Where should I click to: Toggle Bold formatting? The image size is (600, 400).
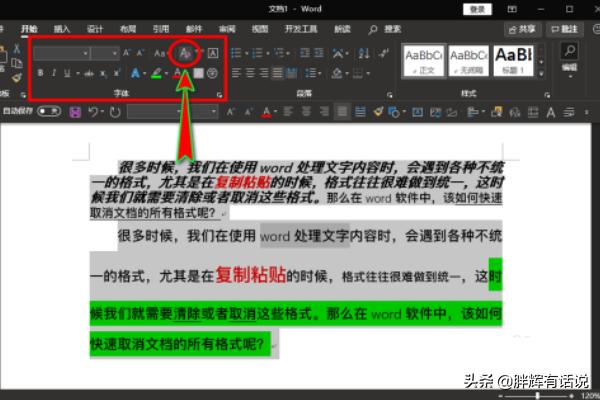coord(40,73)
